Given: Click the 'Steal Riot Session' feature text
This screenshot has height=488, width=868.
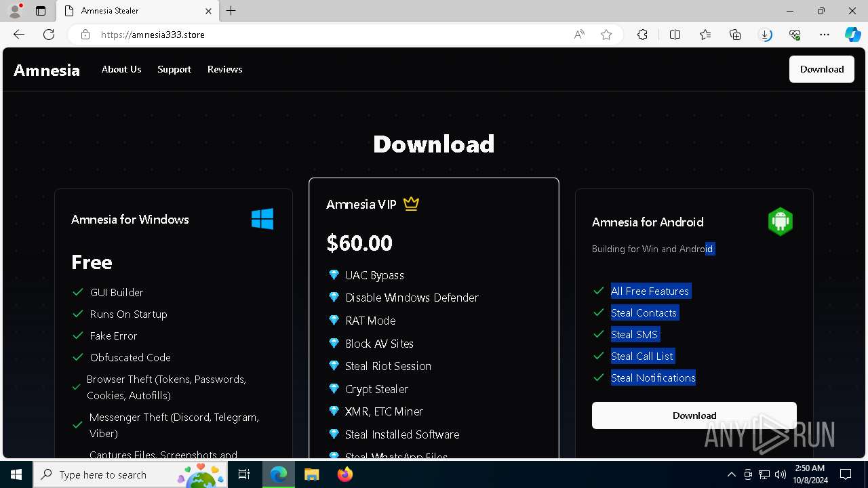Looking at the screenshot, I should 388,366.
